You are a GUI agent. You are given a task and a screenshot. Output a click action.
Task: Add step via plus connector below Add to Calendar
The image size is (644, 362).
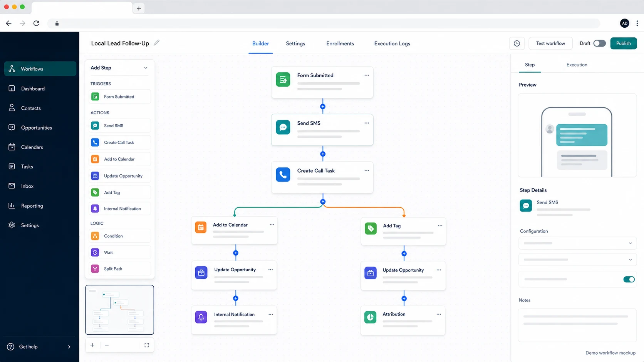click(x=236, y=253)
